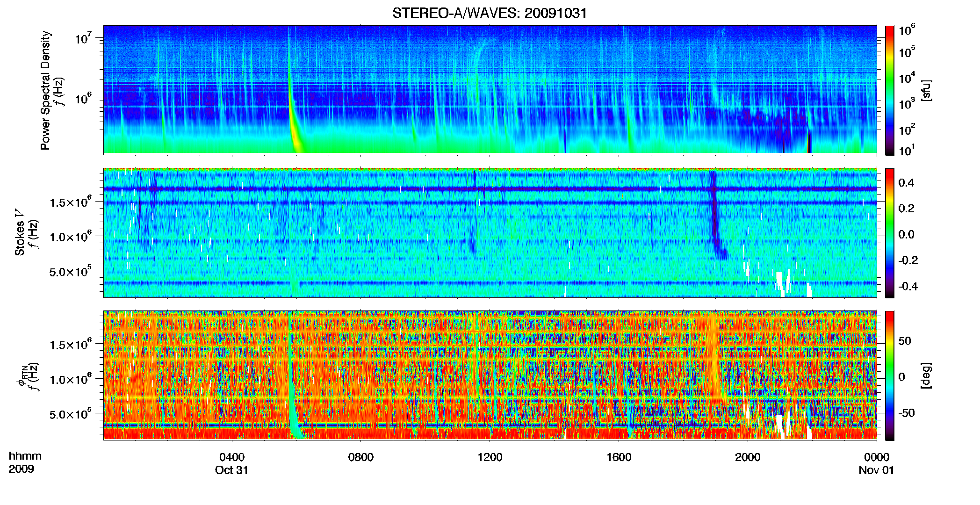This screenshot has height=505, width=980.
Task: Select the [deg] unit label
Action: point(926,375)
